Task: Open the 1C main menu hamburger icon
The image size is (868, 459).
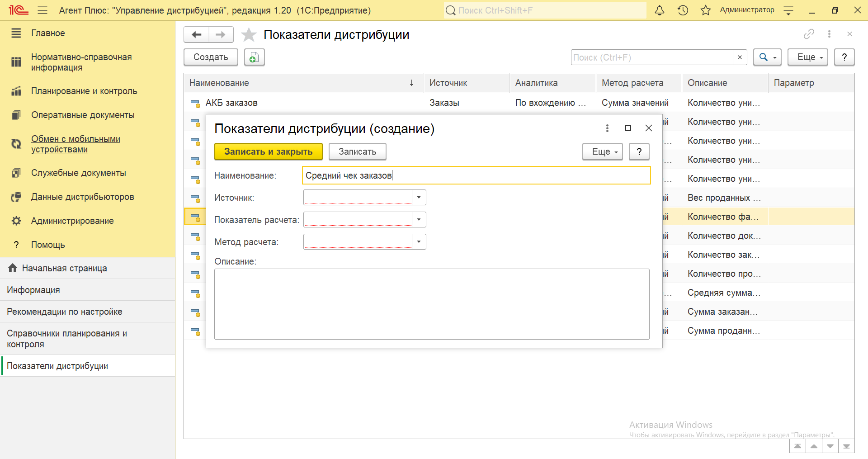Action: tap(42, 10)
